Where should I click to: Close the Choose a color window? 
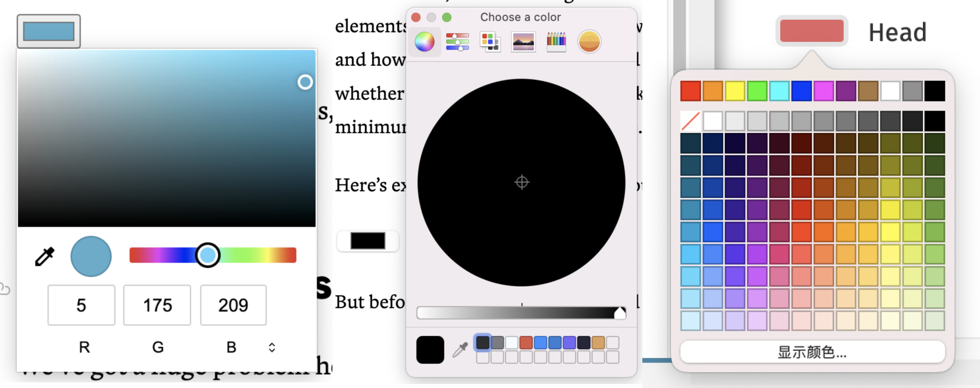pos(416,17)
